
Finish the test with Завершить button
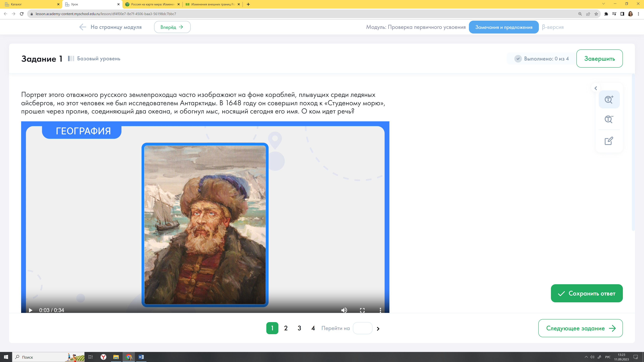point(599,58)
